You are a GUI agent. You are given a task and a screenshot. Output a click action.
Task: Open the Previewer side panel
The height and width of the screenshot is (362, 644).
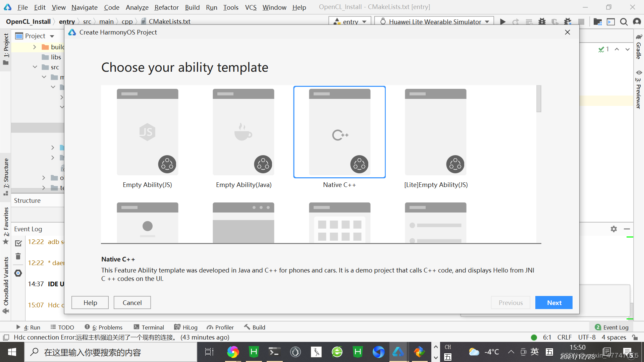[639, 90]
